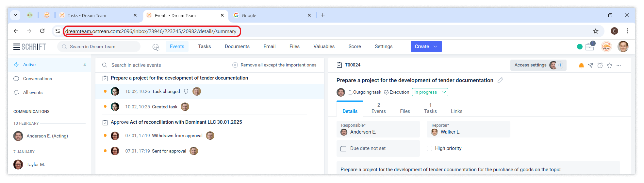Mark task with star icon
The width and height of the screenshot is (644, 183).
click(609, 65)
